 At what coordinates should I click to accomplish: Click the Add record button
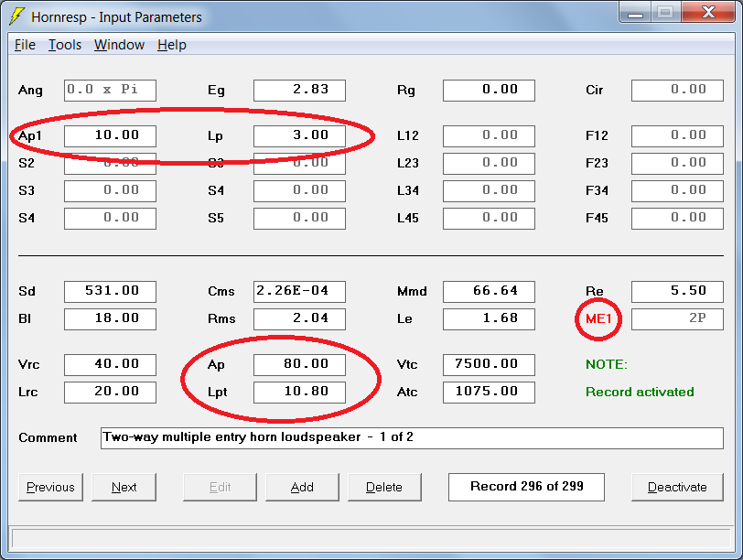(302, 487)
